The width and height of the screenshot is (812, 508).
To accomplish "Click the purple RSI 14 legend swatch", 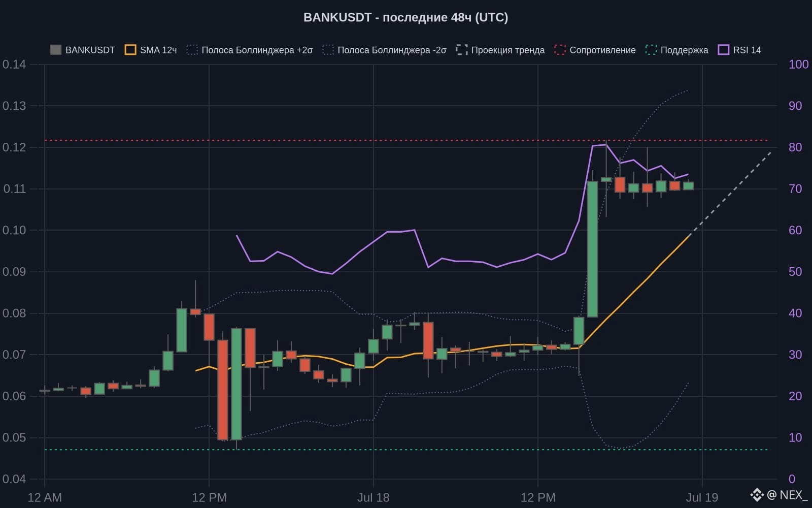I will coord(724,50).
